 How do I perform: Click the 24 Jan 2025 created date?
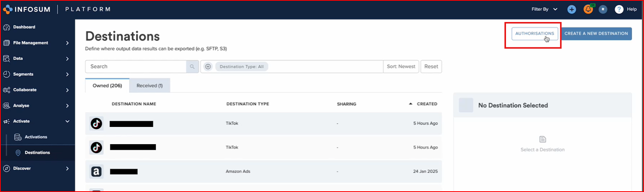pos(425,172)
